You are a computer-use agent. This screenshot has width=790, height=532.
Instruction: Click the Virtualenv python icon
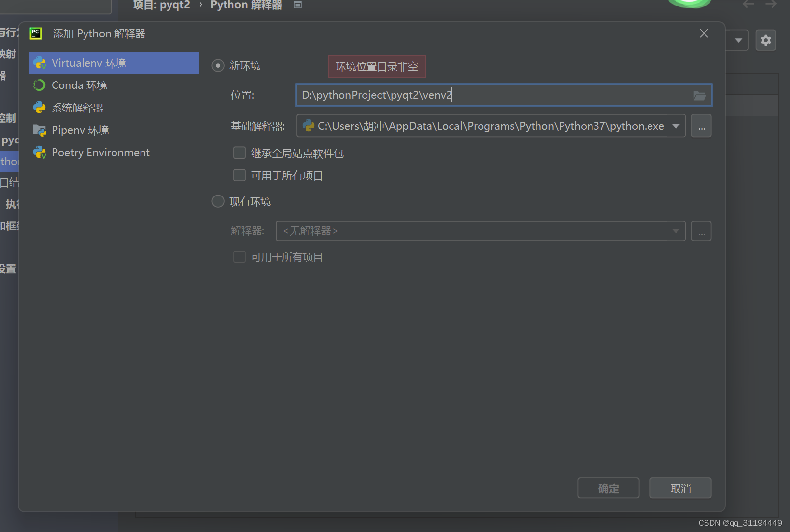coord(40,63)
